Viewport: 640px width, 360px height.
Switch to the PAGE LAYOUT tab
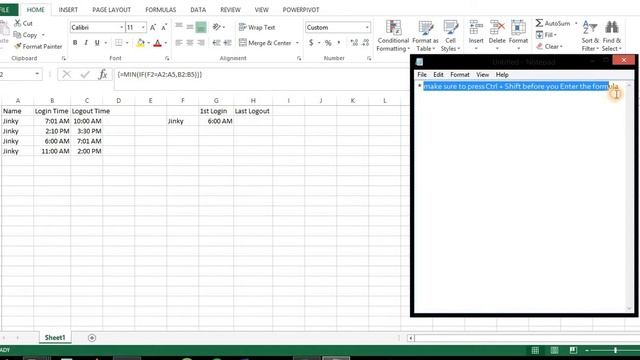point(111,9)
